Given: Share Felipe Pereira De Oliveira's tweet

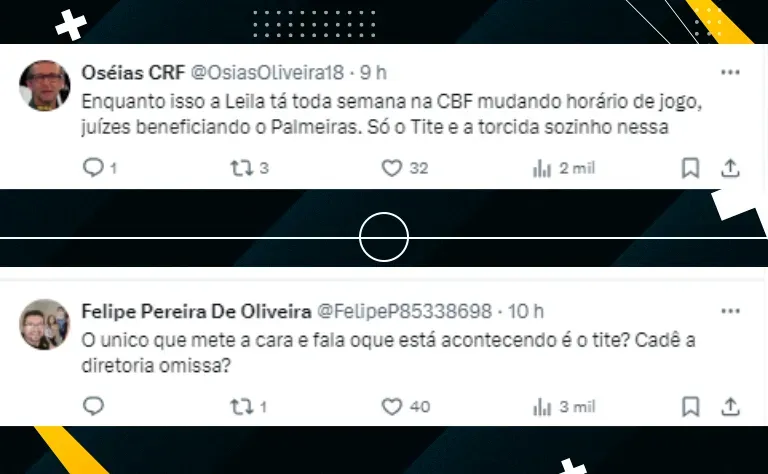Looking at the screenshot, I should [x=730, y=407].
